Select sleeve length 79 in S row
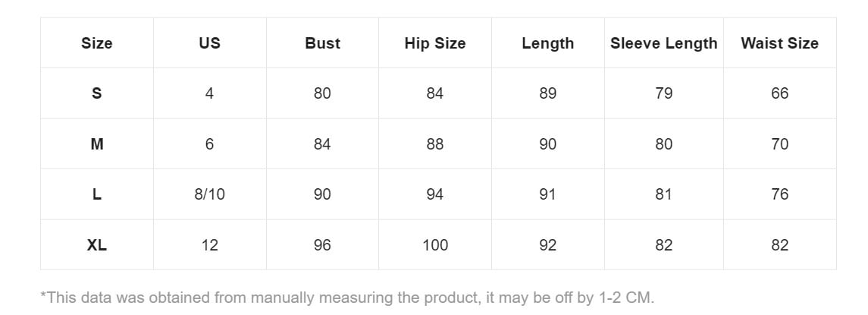Image resolution: width=868 pixels, height=315 pixels. point(663,93)
